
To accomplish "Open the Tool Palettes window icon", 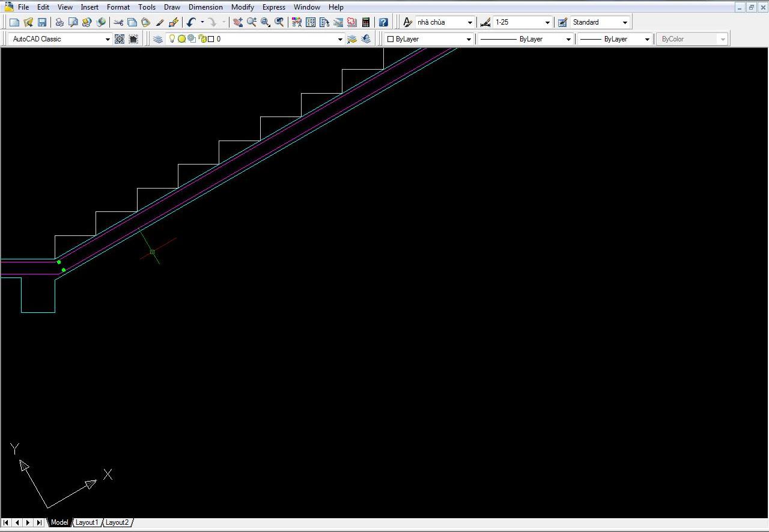I will 324,22.
